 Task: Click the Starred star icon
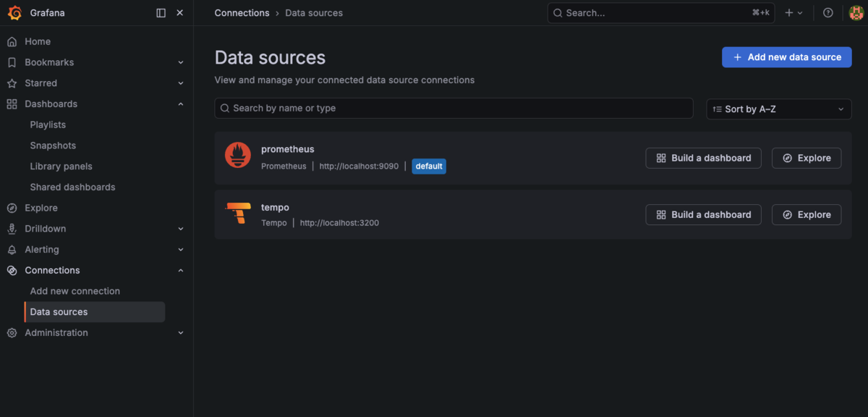(12, 83)
